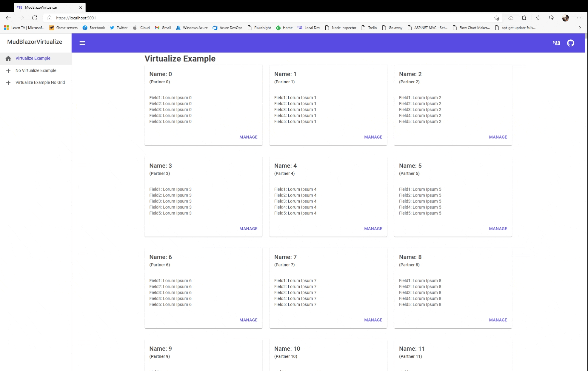Image resolution: width=588 pixels, height=371 pixels.
Task: Open the Azure DevOps bookmark
Action: pyautogui.click(x=227, y=28)
